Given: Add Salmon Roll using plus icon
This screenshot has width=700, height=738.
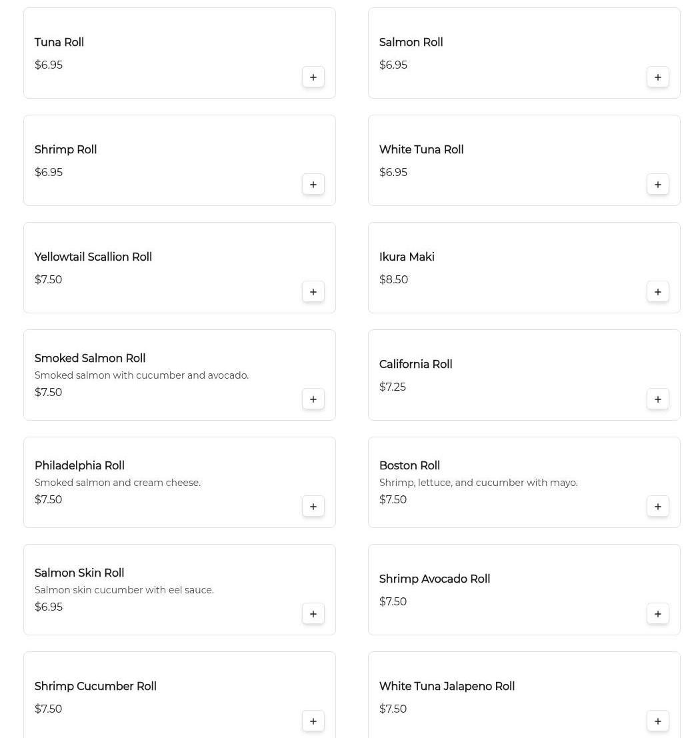Looking at the screenshot, I should [x=658, y=77].
